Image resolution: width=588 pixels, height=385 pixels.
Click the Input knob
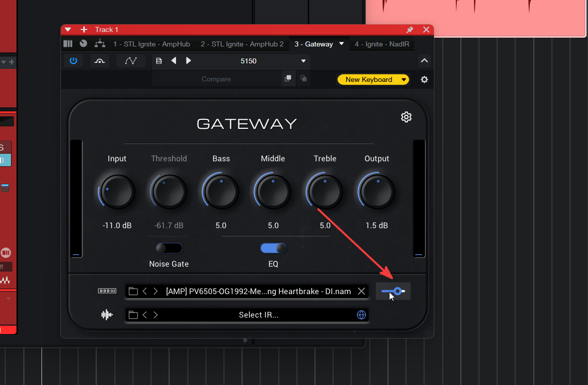coord(117,192)
